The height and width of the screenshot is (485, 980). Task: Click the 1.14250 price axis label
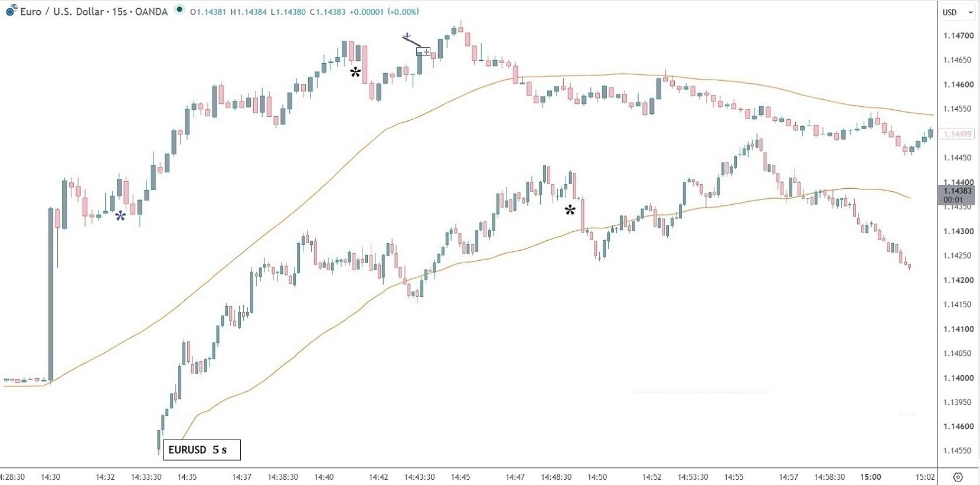[958, 255]
